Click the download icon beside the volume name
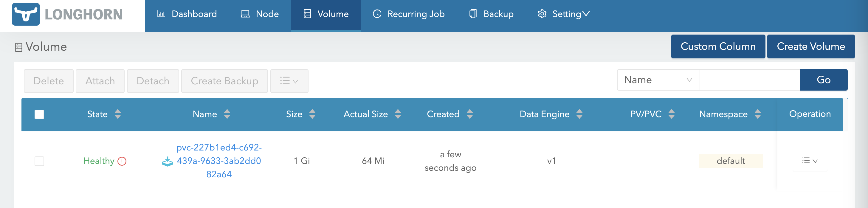Viewport: 868px width, 208px height. click(x=167, y=162)
